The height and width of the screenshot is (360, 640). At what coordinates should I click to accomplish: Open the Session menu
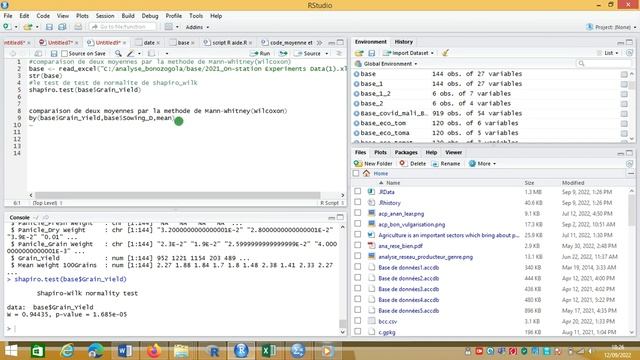click(x=105, y=16)
